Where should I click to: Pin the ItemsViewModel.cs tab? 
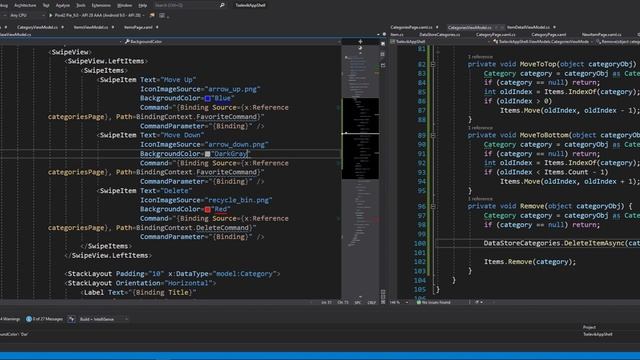[113, 27]
